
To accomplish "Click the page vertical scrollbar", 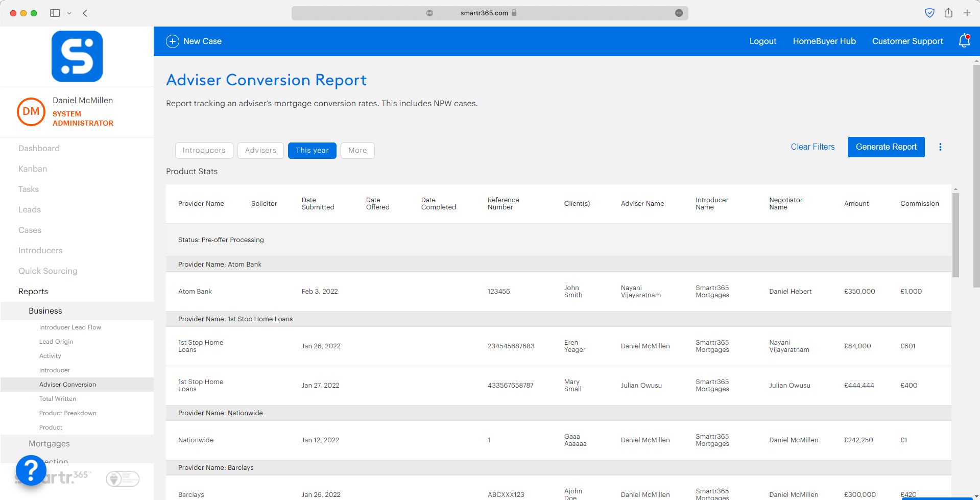I will [976, 176].
